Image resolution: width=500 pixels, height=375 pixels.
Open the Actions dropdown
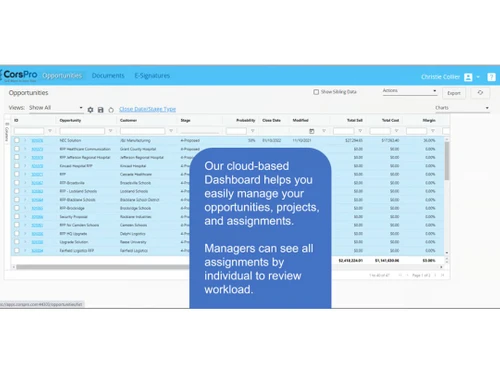tap(410, 91)
